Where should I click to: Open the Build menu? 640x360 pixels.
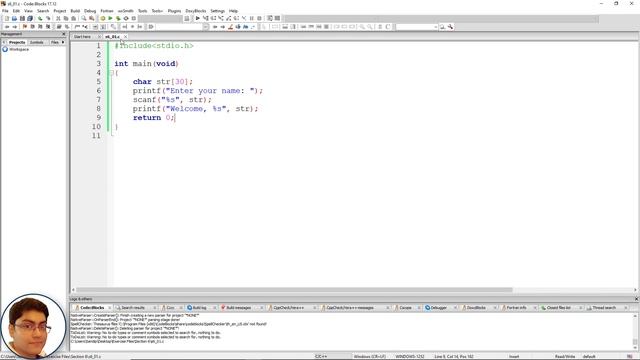75,11
